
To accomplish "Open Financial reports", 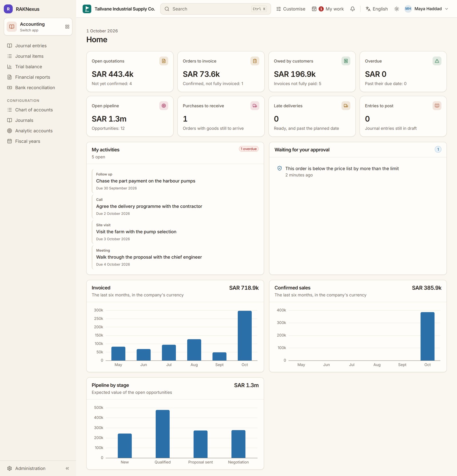I will (38, 77).
